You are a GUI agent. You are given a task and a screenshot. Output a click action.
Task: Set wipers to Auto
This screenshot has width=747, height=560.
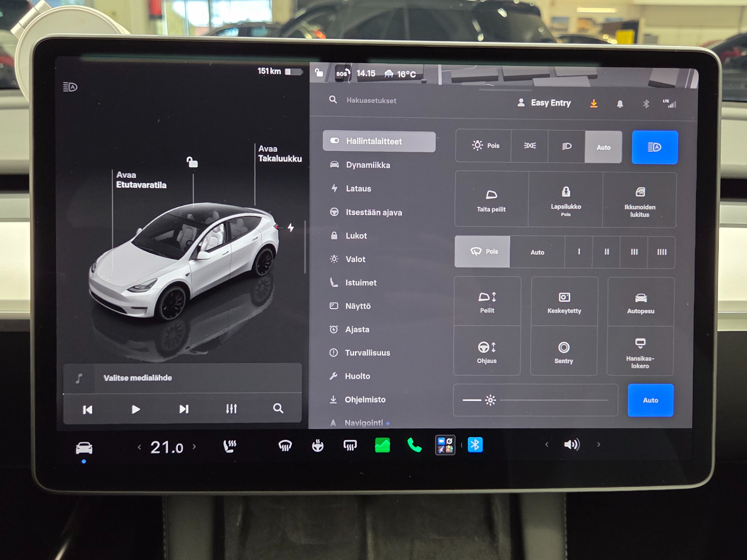[537, 252]
